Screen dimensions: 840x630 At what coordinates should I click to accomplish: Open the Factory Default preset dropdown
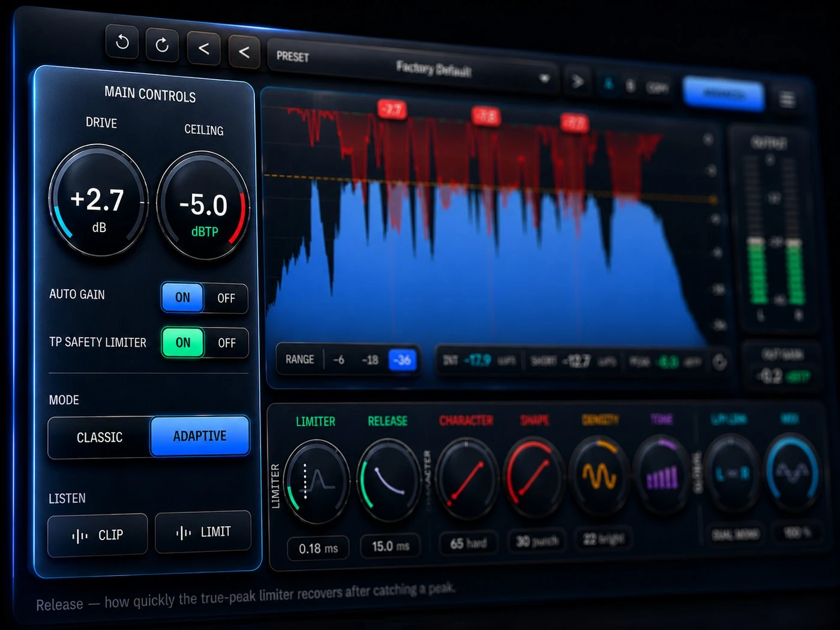[413, 67]
